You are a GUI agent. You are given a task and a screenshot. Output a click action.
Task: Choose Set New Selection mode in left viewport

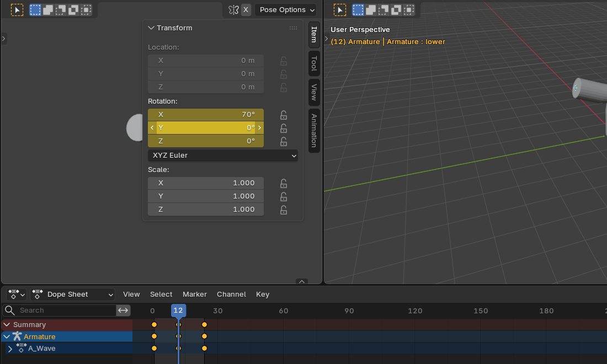point(35,10)
